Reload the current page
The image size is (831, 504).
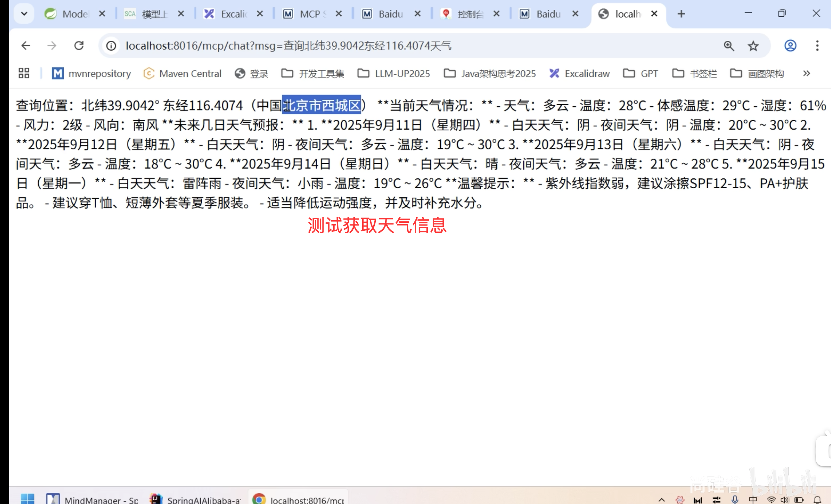79,45
